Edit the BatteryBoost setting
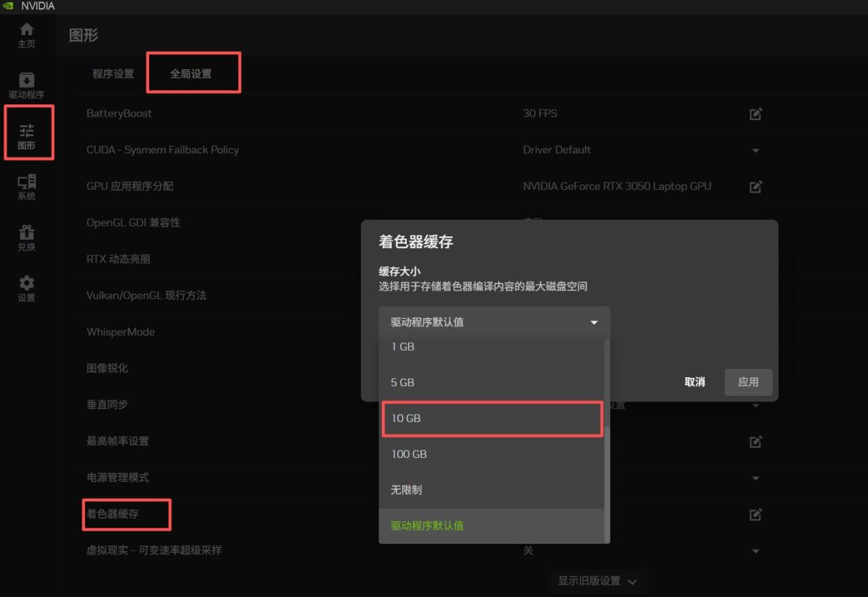 [x=755, y=114]
